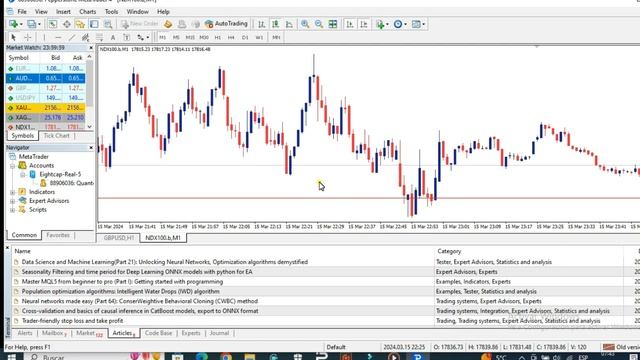
Task: Select the Text Label tool
Action: point(127,38)
